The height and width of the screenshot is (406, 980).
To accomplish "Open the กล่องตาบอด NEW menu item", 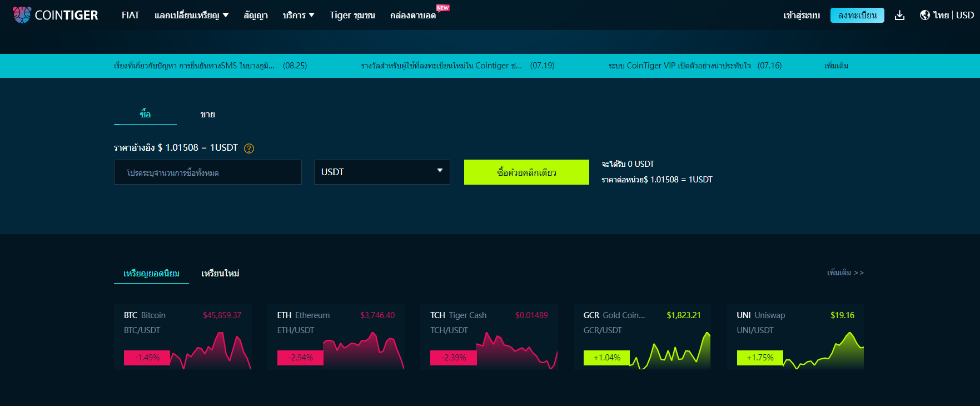I will coord(420,13).
